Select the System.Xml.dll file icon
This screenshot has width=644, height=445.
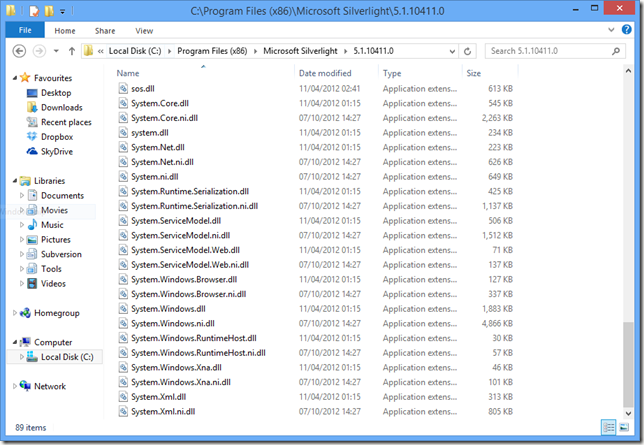coord(123,397)
